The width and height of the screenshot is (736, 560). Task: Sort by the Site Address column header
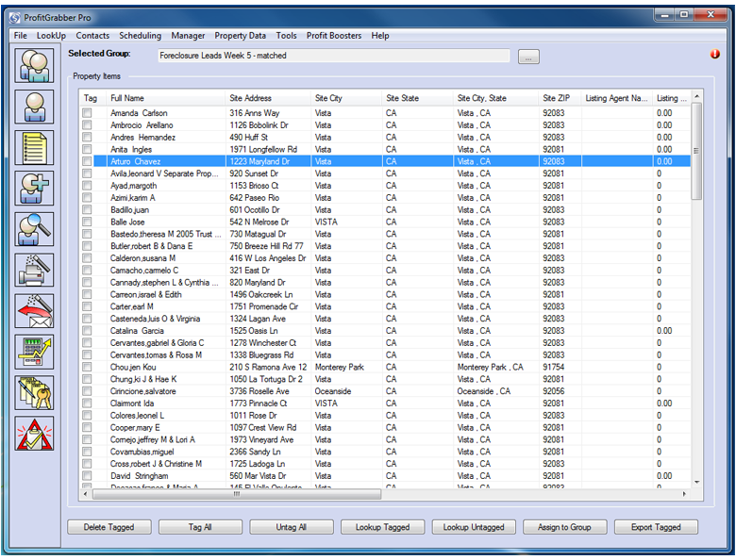(x=268, y=98)
